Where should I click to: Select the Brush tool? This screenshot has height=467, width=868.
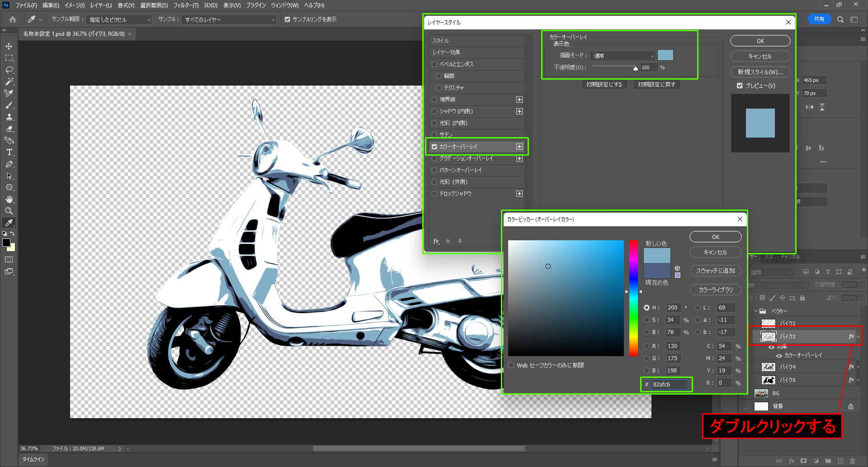(9, 105)
